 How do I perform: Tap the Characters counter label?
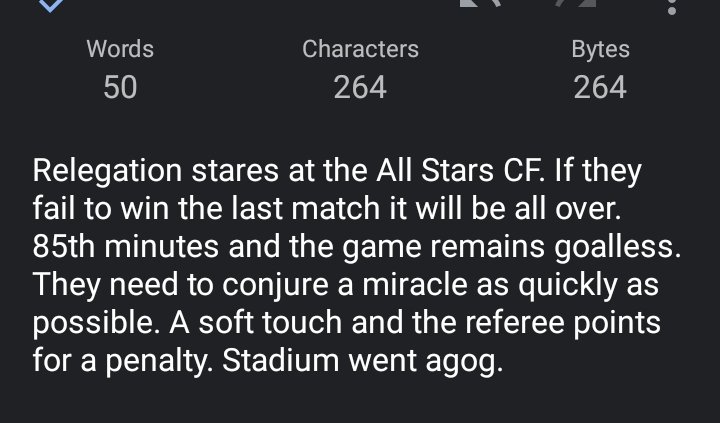click(x=360, y=49)
